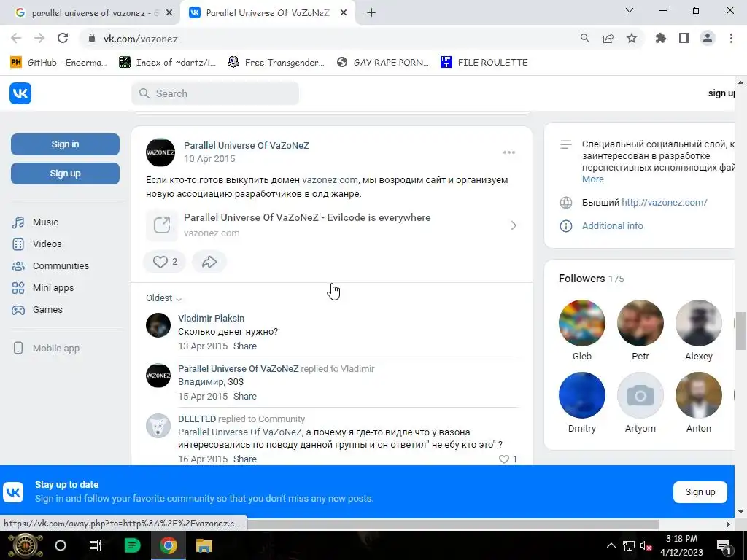Viewport: 747px width, 560px height.
Task: Open the Chrome tab search chevron
Action: click(629, 10)
